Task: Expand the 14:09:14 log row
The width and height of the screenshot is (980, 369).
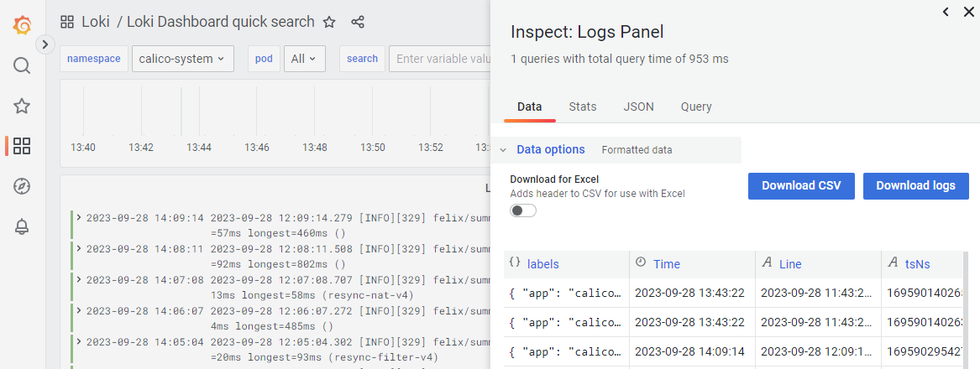Action: coord(79,218)
